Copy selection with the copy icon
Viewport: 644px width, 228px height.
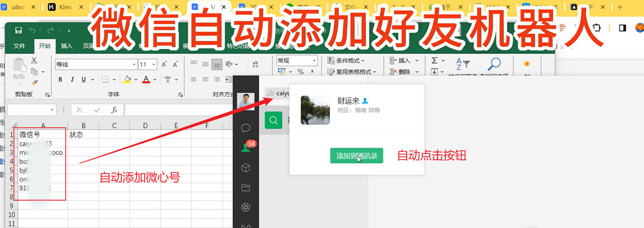[x=34, y=72]
